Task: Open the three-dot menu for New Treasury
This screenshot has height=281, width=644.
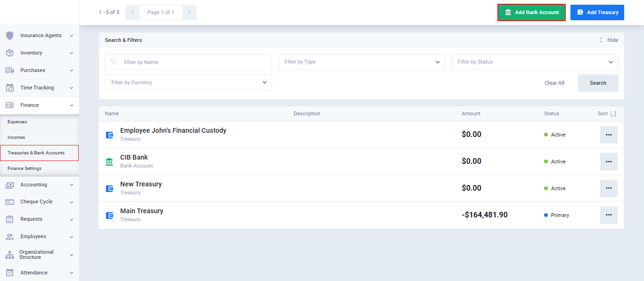Action: tap(609, 188)
